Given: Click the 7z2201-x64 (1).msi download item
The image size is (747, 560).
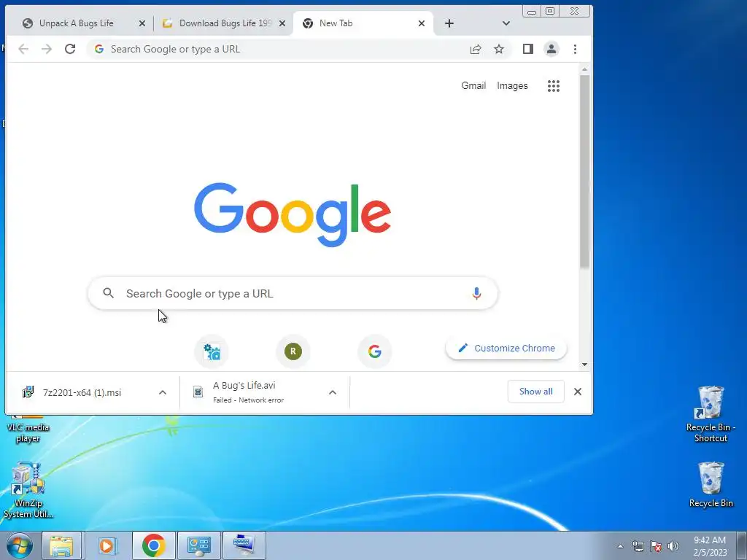Looking at the screenshot, I should (x=82, y=392).
